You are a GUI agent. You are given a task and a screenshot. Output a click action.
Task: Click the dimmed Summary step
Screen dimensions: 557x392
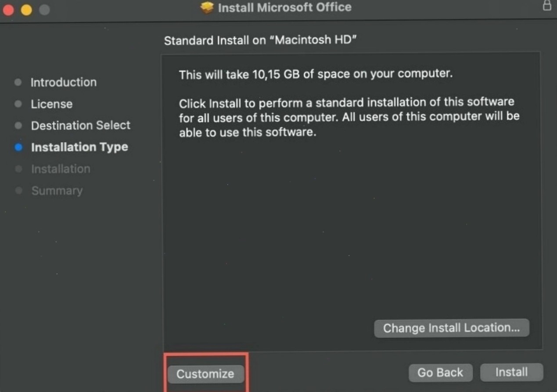[x=57, y=191]
